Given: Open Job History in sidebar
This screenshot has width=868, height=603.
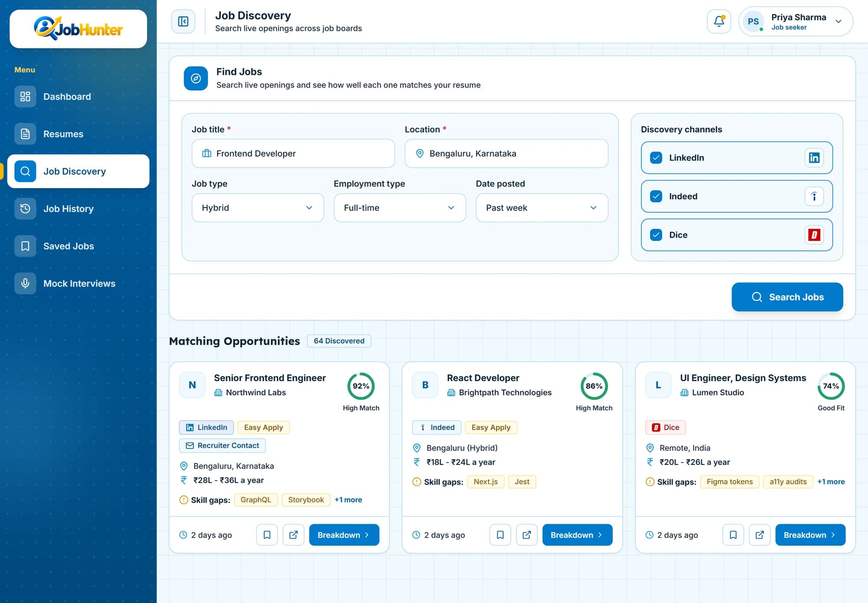Looking at the screenshot, I should [78, 208].
